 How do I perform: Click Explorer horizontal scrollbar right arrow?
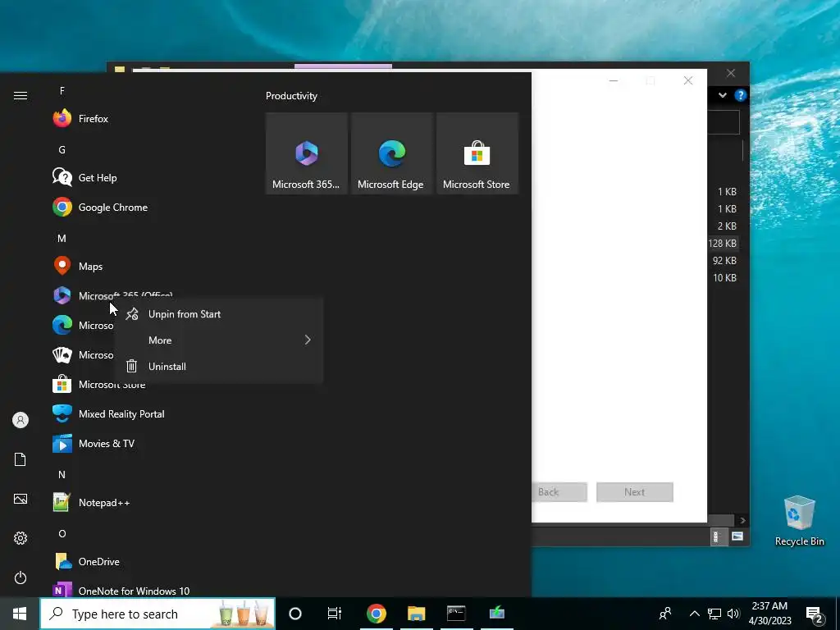pyautogui.click(x=742, y=520)
